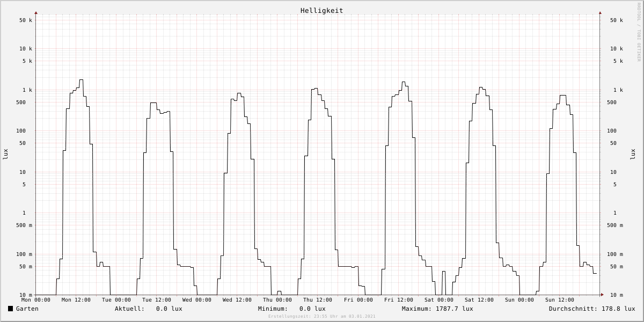644x322 pixels.
Task: Click the Minimum 0.0 lux value
Action: coord(312,309)
